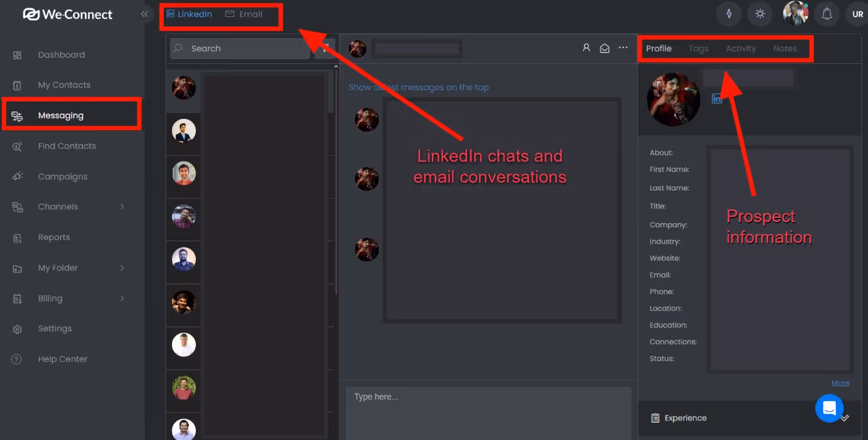Expand the Experience section
Image resolution: width=868 pixels, height=440 pixels.
click(685, 418)
